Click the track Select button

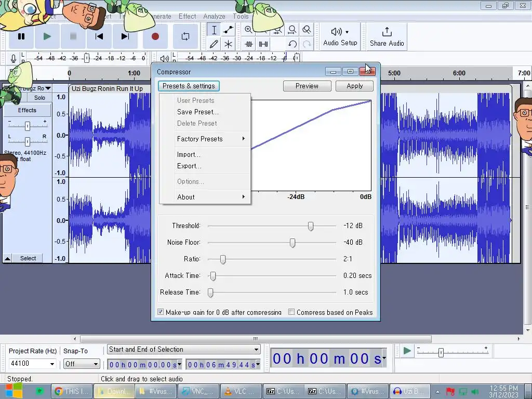click(28, 258)
